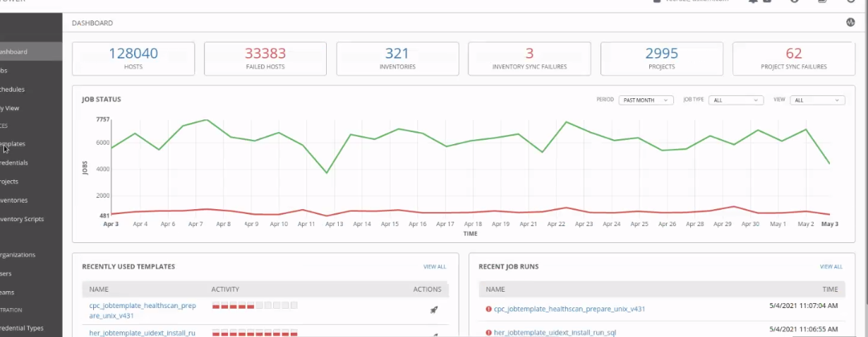868x337 pixels.
Task: Click the Apr 29 label on the time axis
Action: click(x=723, y=224)
